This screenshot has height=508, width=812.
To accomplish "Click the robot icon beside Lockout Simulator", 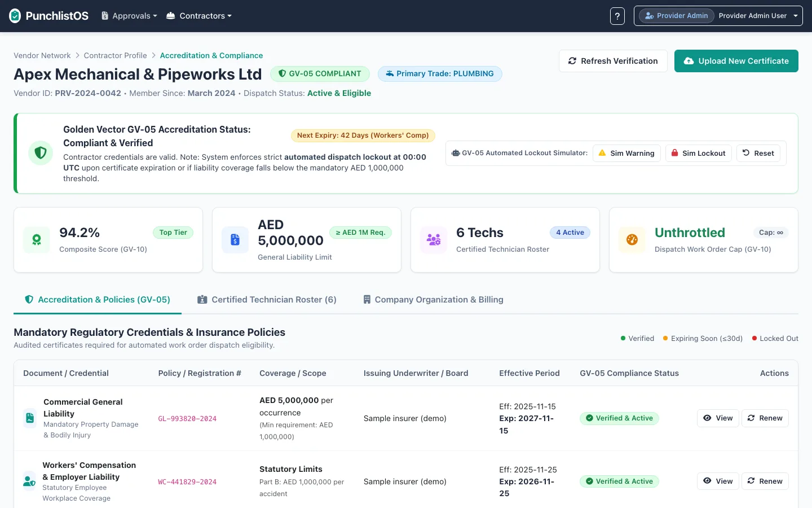I will click(456, 153).
